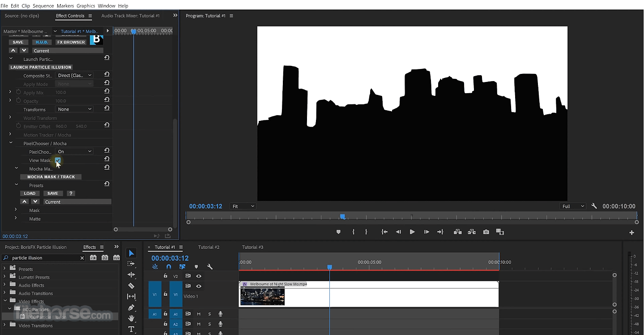The width and height of the screenshot is (644, 335).
Task: Click LAUNCH PARTICLE ILLUSION button
Action: (x=41, y=67)
